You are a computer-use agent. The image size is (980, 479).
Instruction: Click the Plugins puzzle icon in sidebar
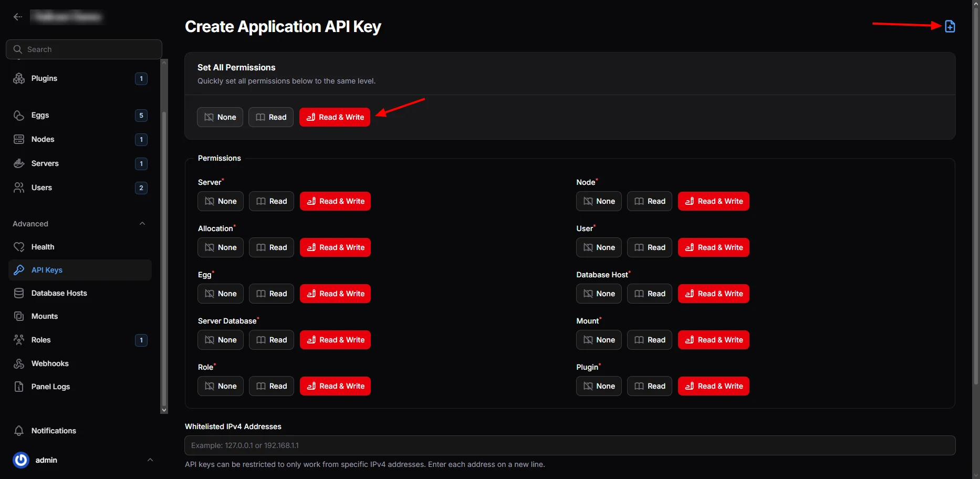[19, 78]
